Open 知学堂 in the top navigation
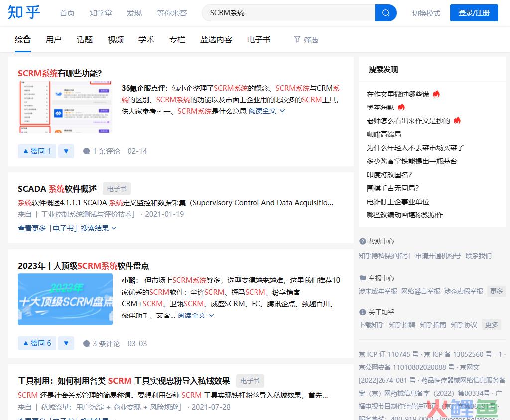This screenshot has height=420, width=510. [101, 13]
